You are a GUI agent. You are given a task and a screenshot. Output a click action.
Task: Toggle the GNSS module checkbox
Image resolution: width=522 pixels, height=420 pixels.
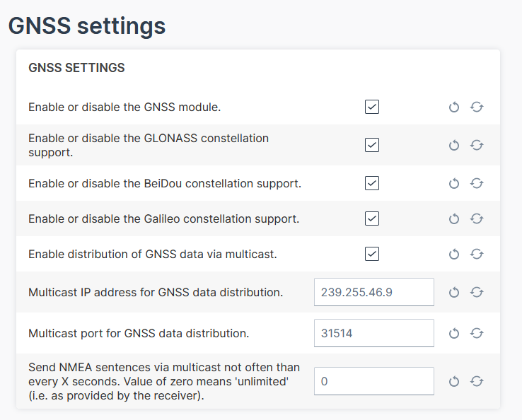(x=372, y=107)
